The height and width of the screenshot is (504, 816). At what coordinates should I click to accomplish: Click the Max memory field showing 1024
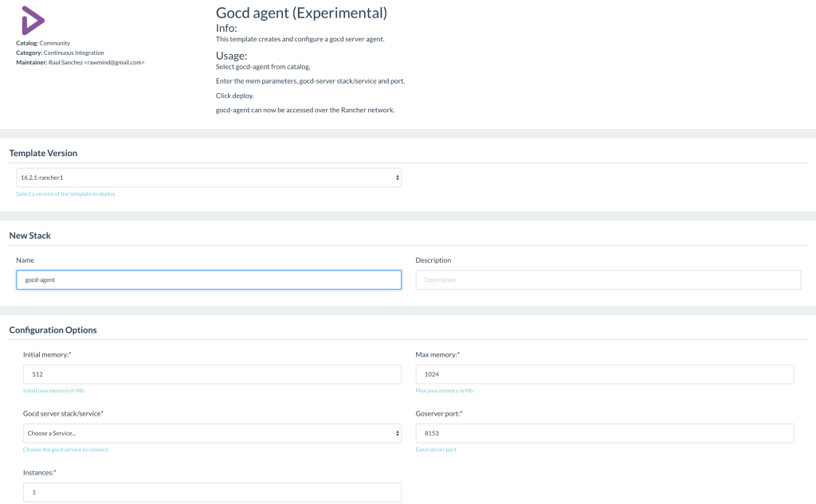pos(604,374)
